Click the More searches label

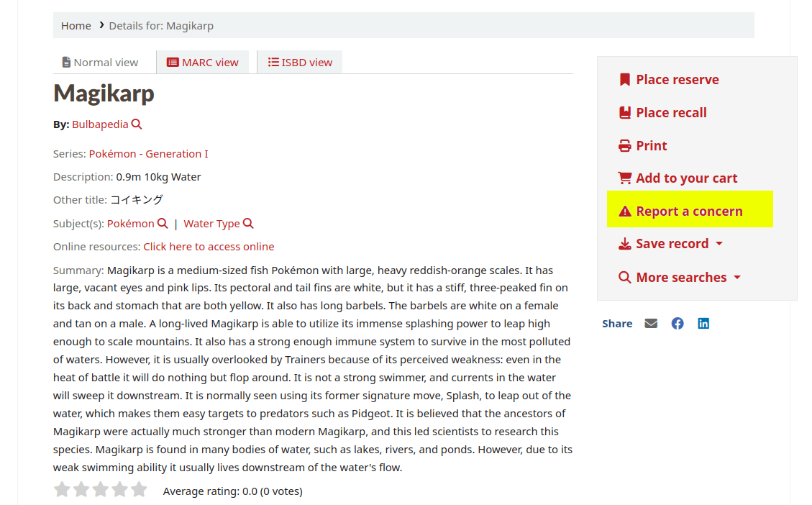[682, 278]
